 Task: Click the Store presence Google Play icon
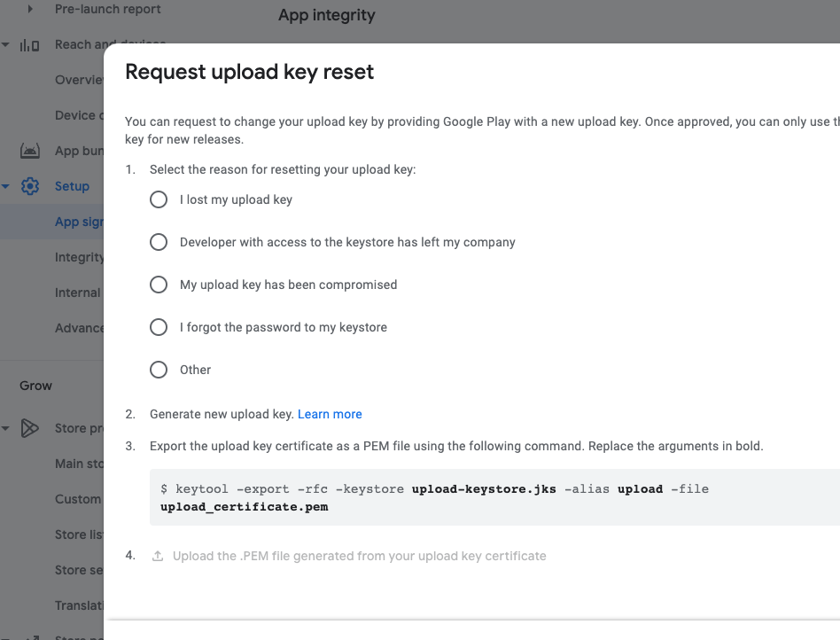pyautogui.click(x=29, y=428)
